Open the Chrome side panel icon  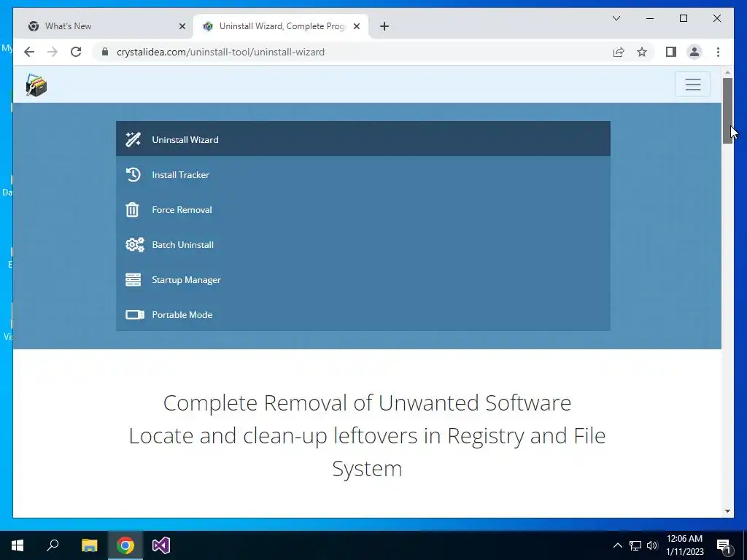coord(671,52)
